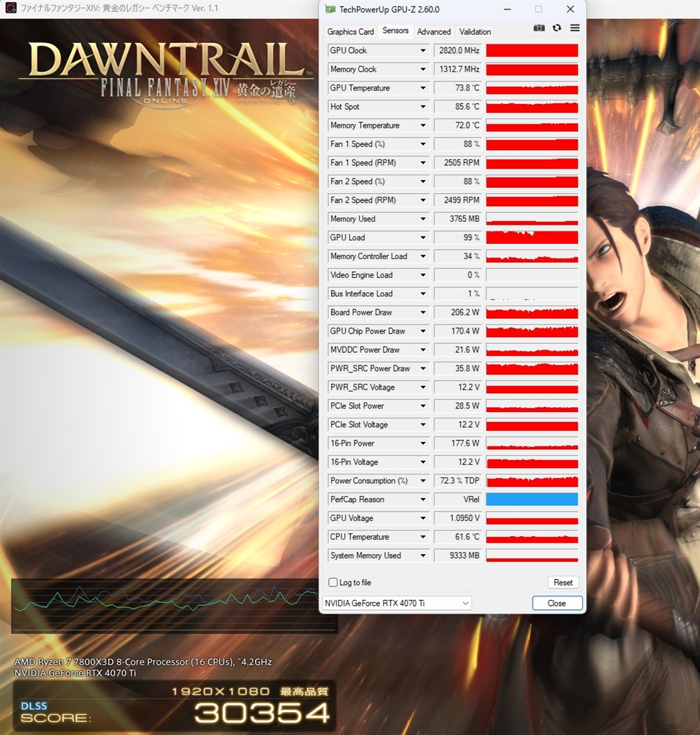The height and width of the screenshot is (735, 700).
Task: Open the PWR_SRC Power Draw dropdown
Action: pyautogui.click(x=423, y=368)
